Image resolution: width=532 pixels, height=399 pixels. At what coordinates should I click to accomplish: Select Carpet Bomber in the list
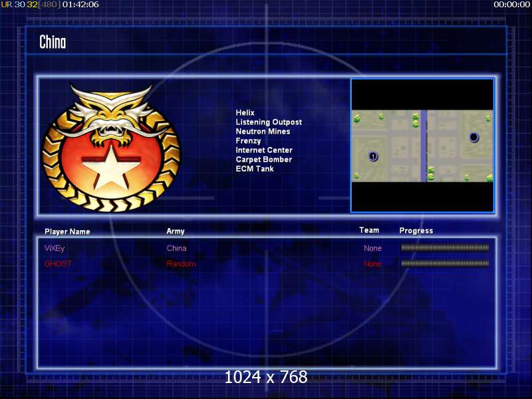coord(263,160)
